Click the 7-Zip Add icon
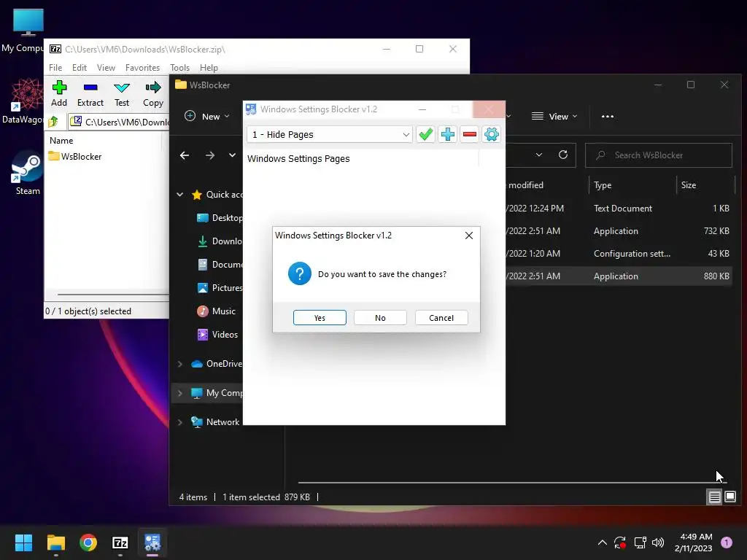Screen dimensions: 747x560 [x=59, y=93]
